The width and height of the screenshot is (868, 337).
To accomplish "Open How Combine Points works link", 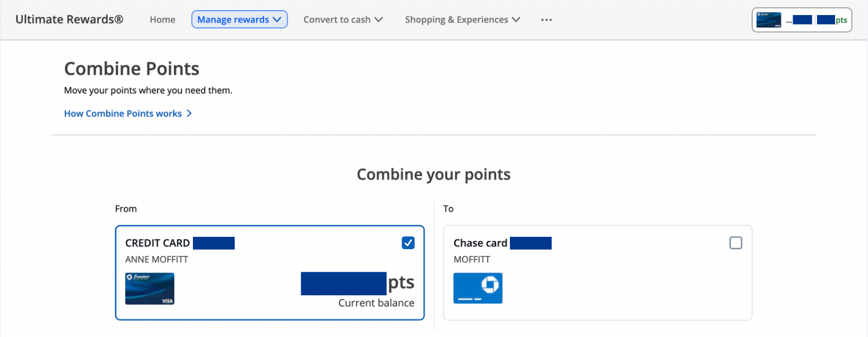I will [x=128, y=113].
